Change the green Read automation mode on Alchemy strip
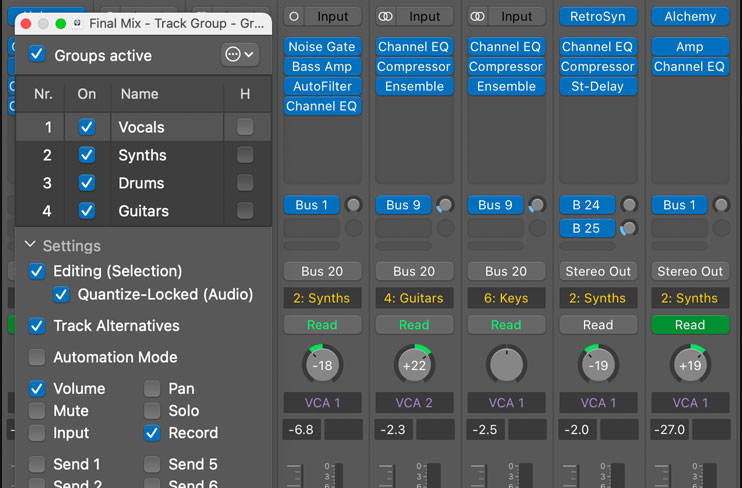Viewport: 742px width, 488px height. click(x=690, y=325)
